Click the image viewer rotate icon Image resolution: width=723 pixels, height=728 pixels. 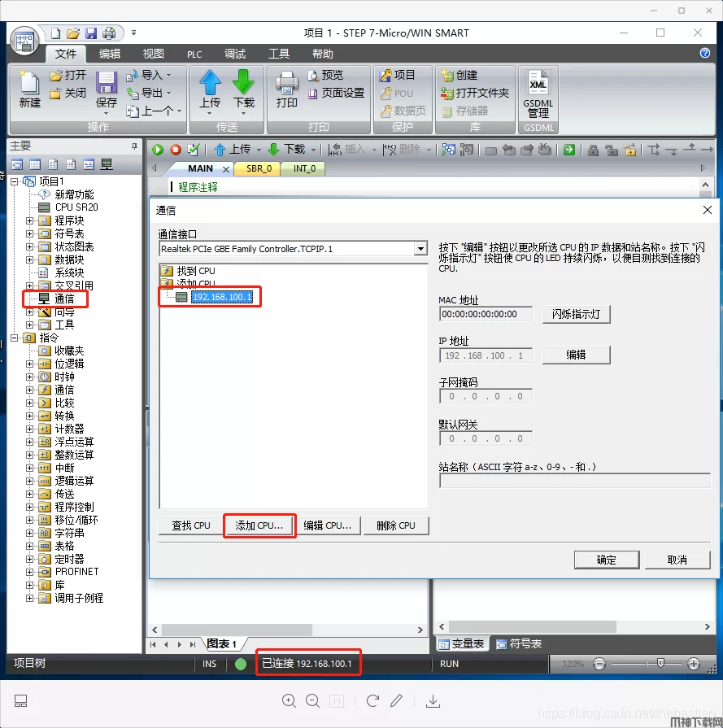tap(372, 700)
